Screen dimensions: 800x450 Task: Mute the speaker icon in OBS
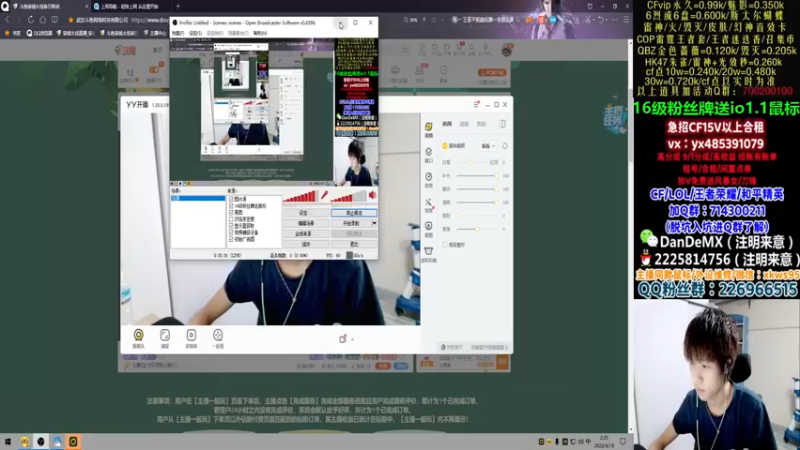[x=372, y=195]
